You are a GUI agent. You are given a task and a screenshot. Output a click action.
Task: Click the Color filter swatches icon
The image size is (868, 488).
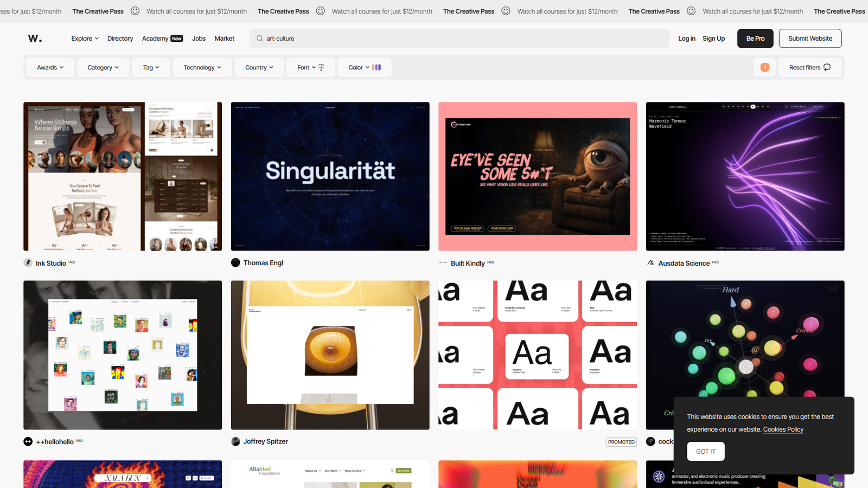click(376, 67)
